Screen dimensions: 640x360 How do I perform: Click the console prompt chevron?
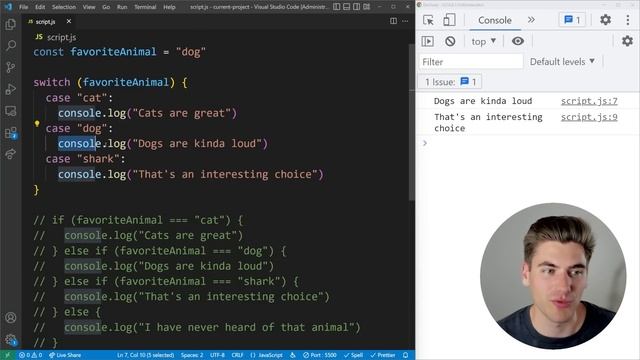click(x=425, y=143)
